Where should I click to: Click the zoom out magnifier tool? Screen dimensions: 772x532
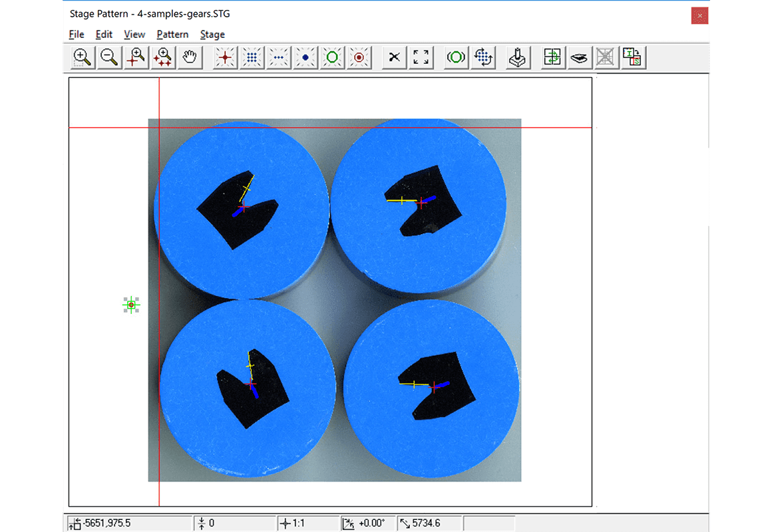click(x=109, y=58)
